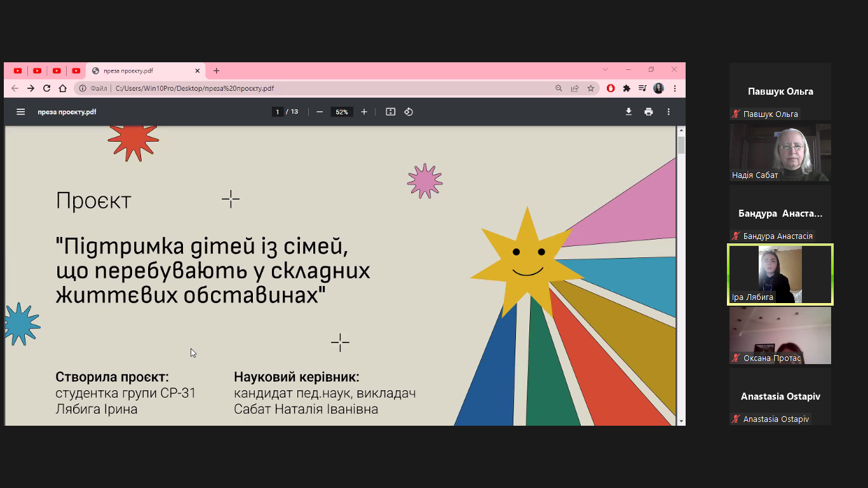This screenshot has width=868, height=488.
Task: Open the browser extensions puzzle icon
Action: 627,88
